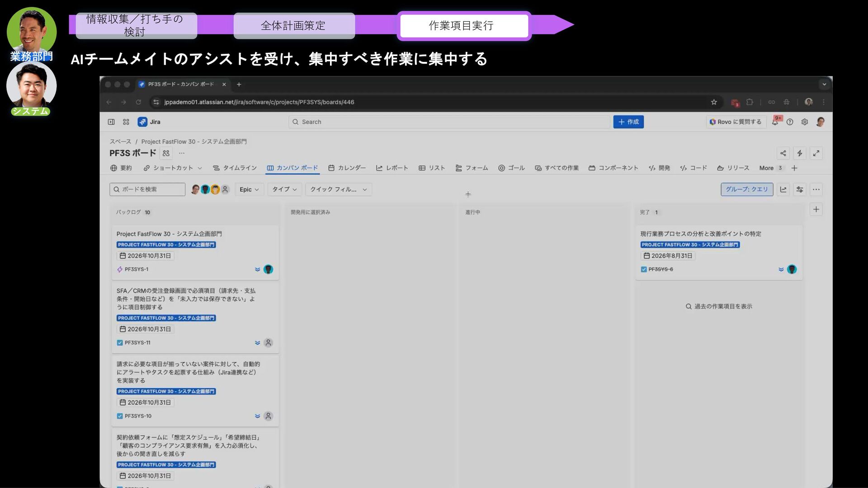Open the board insights chart icon
The image size is (868, 488).
click(x=783, y=189)
